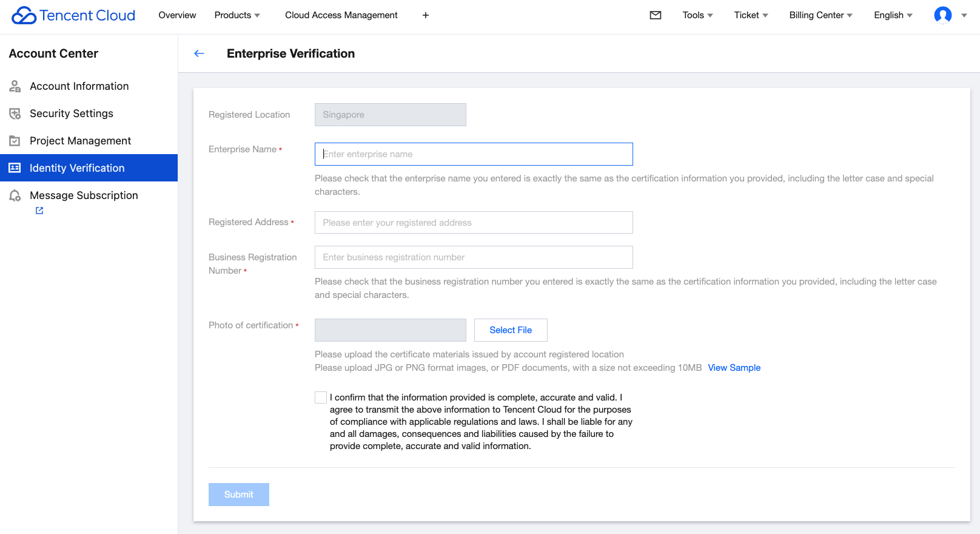
Task: Select Identity Verification in the sidebar
Action: tap(77, 168)
